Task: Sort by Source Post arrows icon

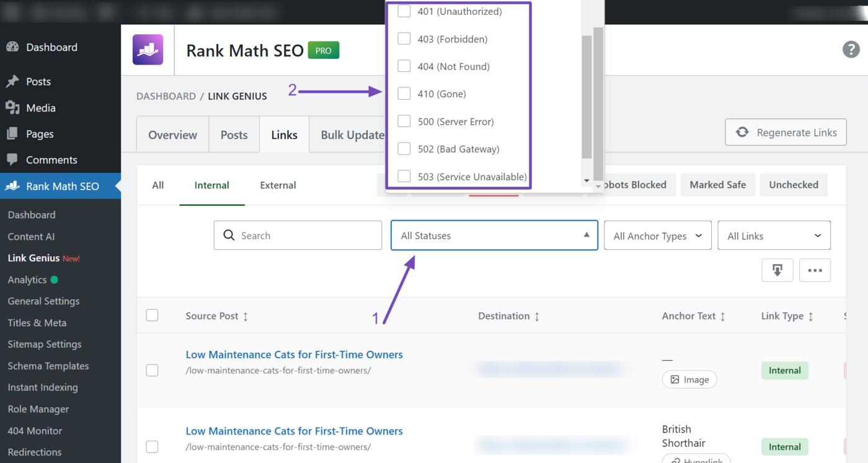Action: coord(246,316)
